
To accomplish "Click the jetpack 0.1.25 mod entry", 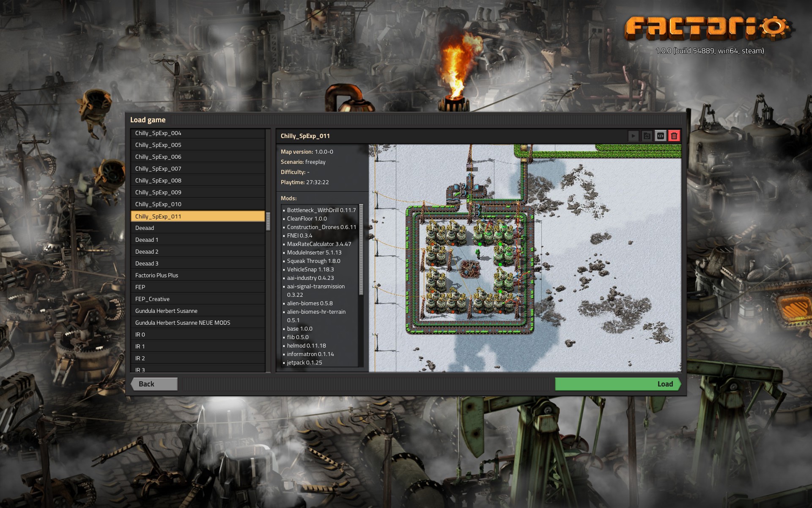I will 304,362.
